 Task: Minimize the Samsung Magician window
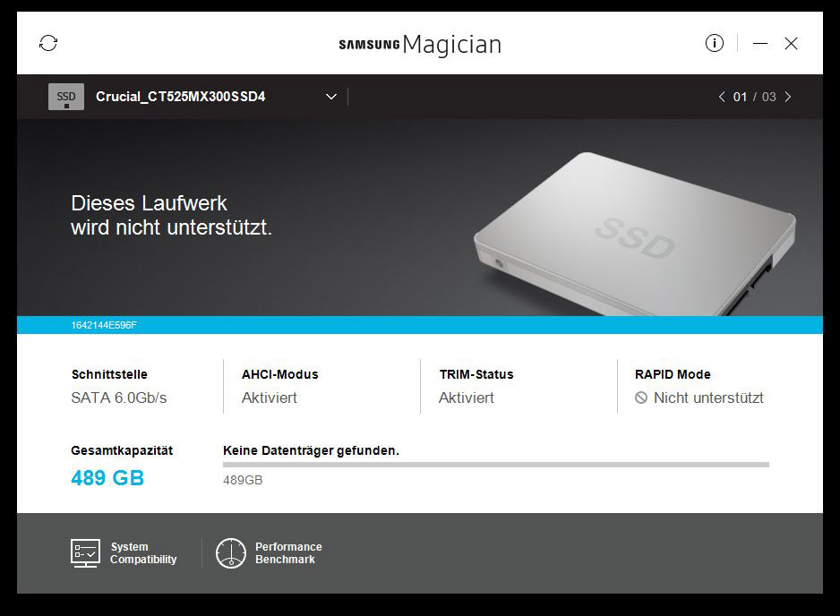pos(759,43)
